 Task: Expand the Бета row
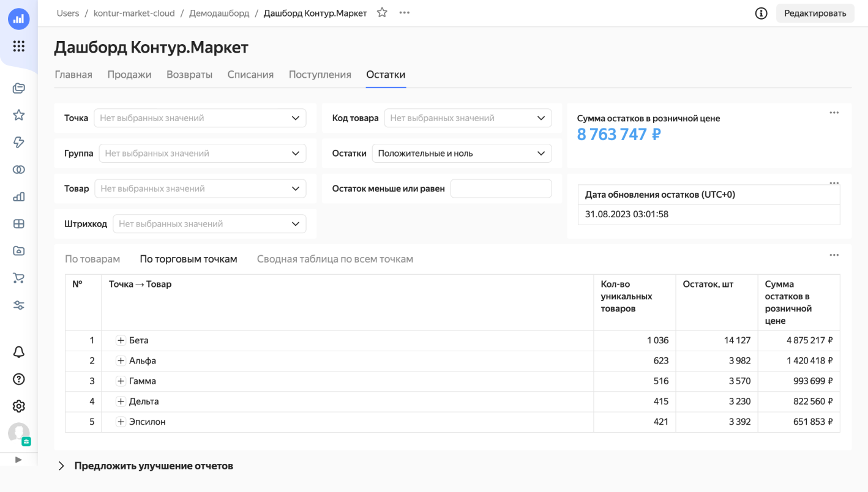(x=121, y=341)
